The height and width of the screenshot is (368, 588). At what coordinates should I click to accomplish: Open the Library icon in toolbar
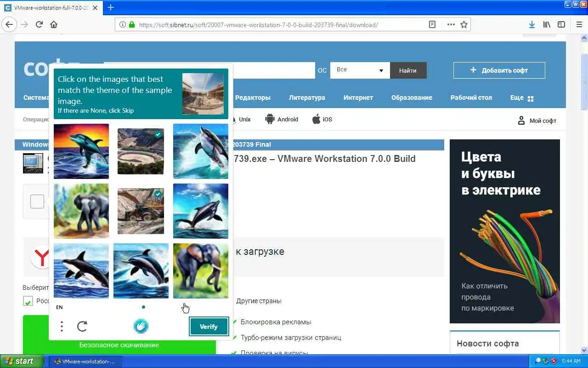tap(547, 25)
